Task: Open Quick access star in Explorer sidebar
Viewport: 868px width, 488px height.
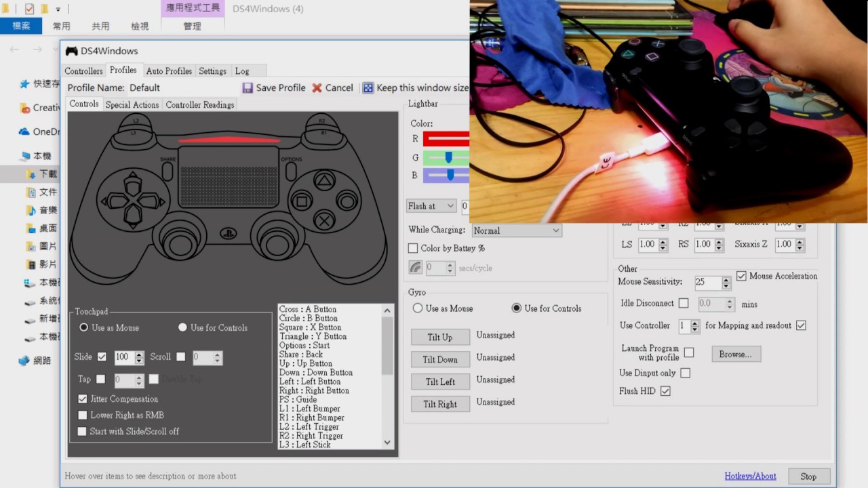Action: pyautogui.click(x=24, y=84)
